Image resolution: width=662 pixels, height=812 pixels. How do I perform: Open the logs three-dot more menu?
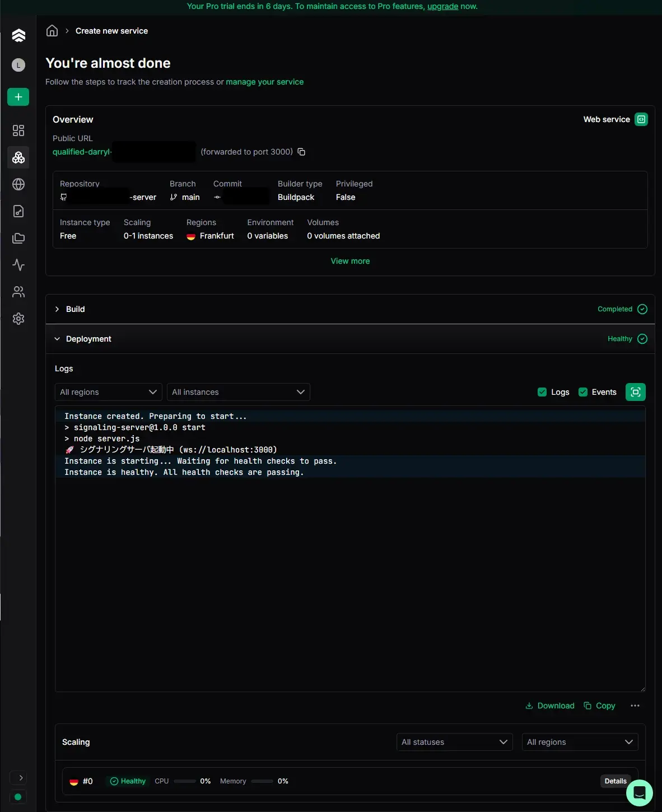[x=635, y=706]
